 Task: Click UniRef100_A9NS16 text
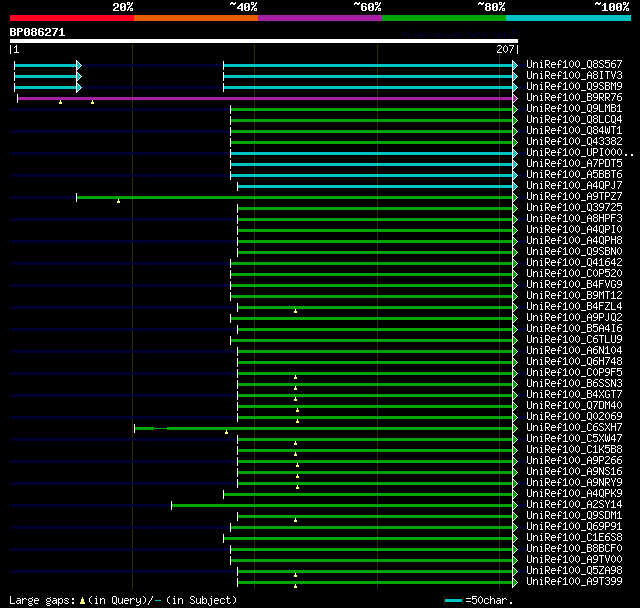(574, 472)
